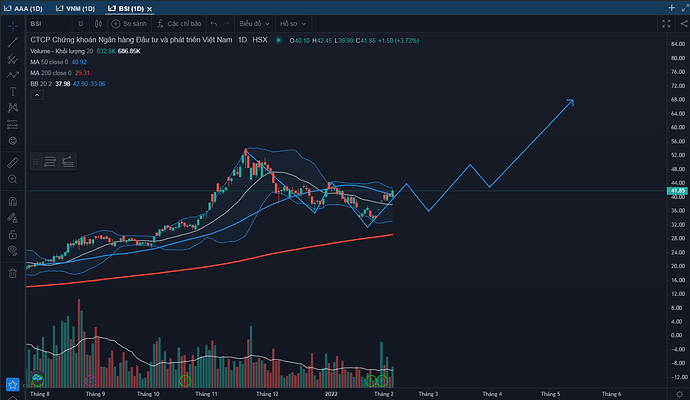Open the pitchfork and channel tools
Image resolution: width=690 pixels, height=400 pixels.
(13, 59)
